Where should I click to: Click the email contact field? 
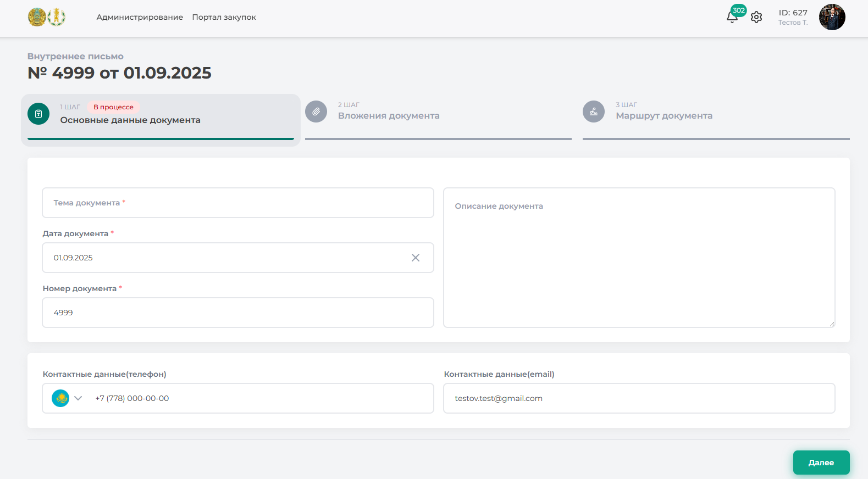(639, 398)
